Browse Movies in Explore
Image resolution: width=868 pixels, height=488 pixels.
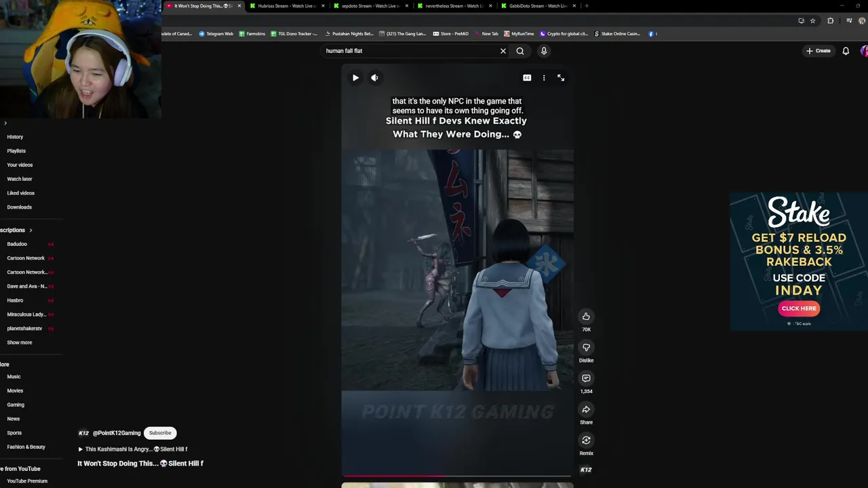coord(15,391)
